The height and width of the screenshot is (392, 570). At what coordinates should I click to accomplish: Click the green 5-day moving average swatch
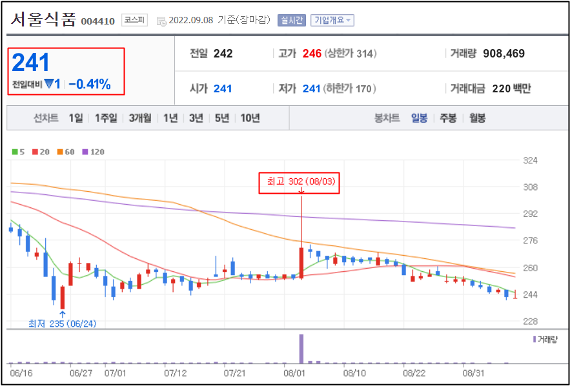[x=15, y=152]
